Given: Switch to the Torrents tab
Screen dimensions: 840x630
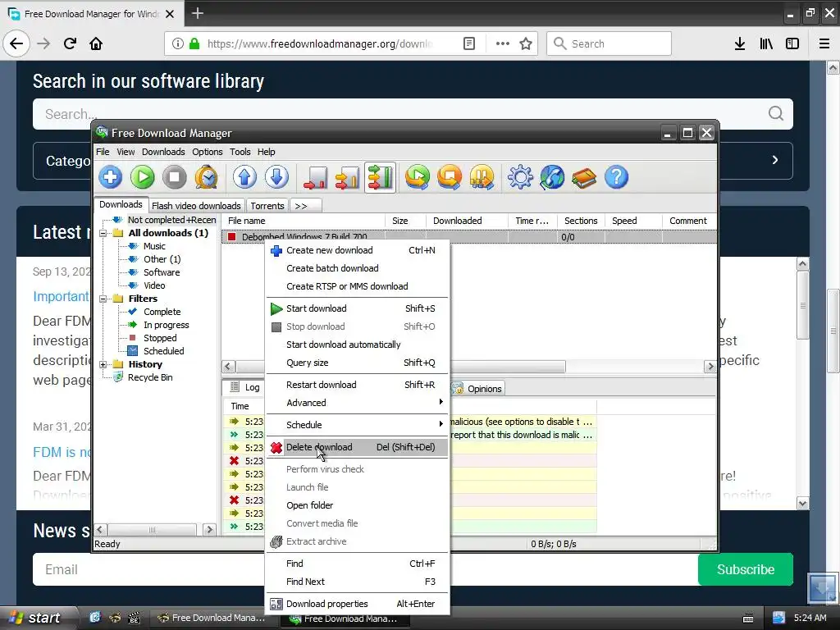Looking at the screenshot, I should [x=267, y=206].
